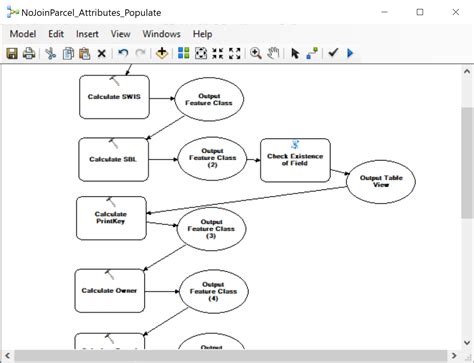Select the Check Existence of Field tool
Viewport: 474px width, 363px height.
pyautogui.click(x=295, y=160)
